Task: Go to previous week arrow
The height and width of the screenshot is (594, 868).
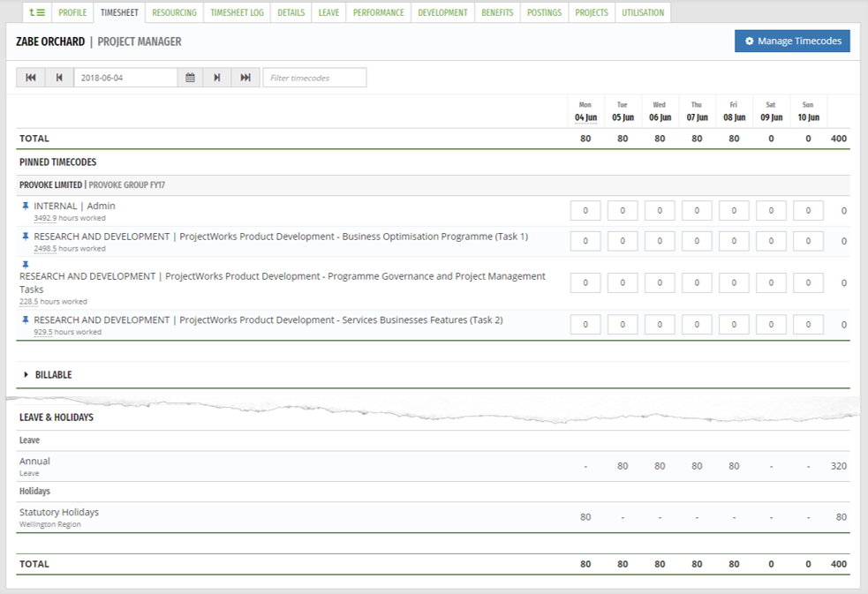Action: (x=59, y=78)
